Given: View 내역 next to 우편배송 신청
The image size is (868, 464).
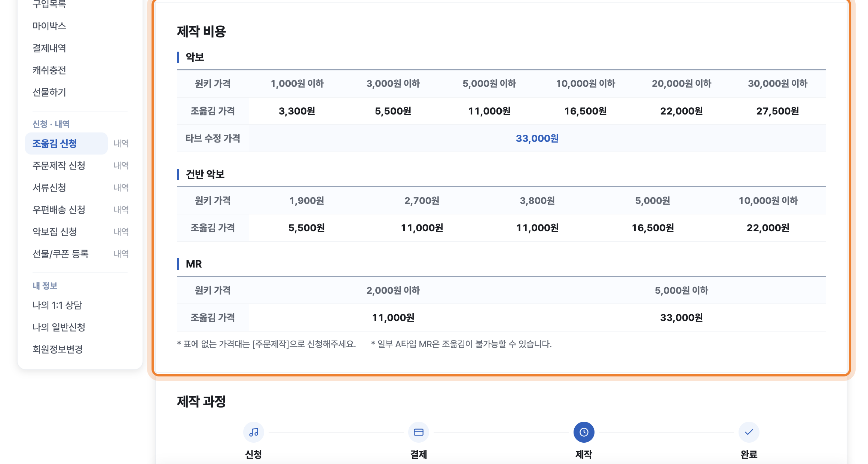Looking at the screenshot, I should (x=121, y=210).
